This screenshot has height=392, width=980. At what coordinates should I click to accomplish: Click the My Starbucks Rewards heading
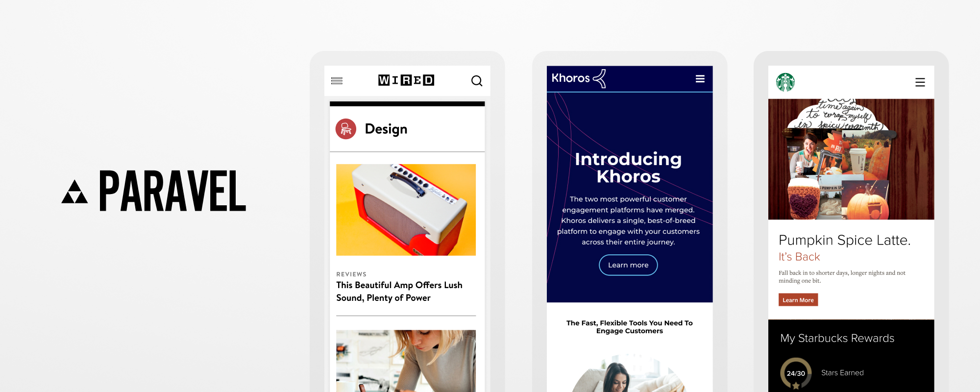[837, 338]
